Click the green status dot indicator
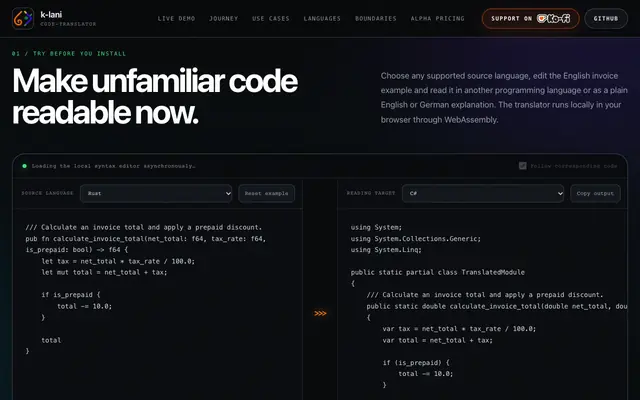This screenshot has height=400, width=640. click(x=24, y=166)
